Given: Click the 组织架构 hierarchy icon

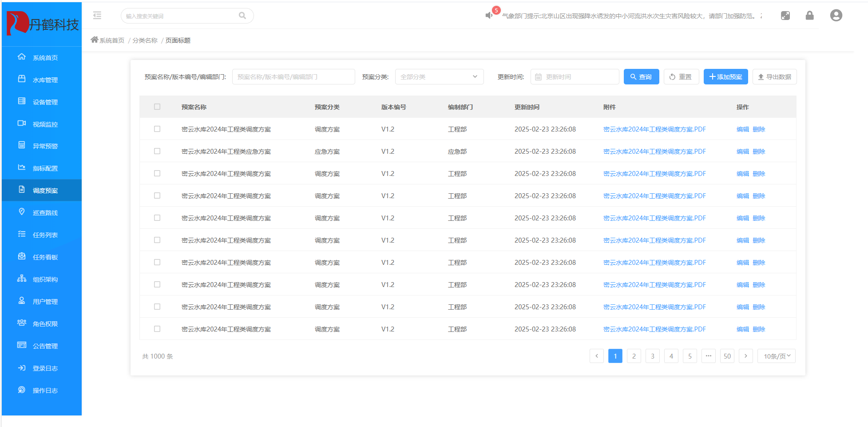Looking at the screenshot, I should pyautogui.click(x=22, y=279).
